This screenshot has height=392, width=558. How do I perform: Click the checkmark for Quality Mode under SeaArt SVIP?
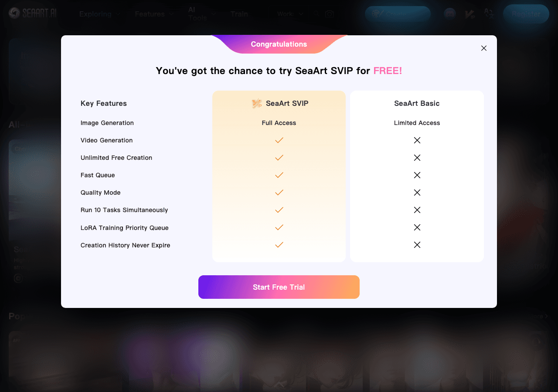279,193
